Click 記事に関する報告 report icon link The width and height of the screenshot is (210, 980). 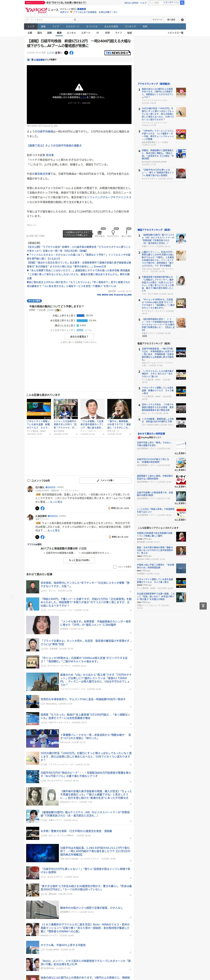(x=36, y=236)
